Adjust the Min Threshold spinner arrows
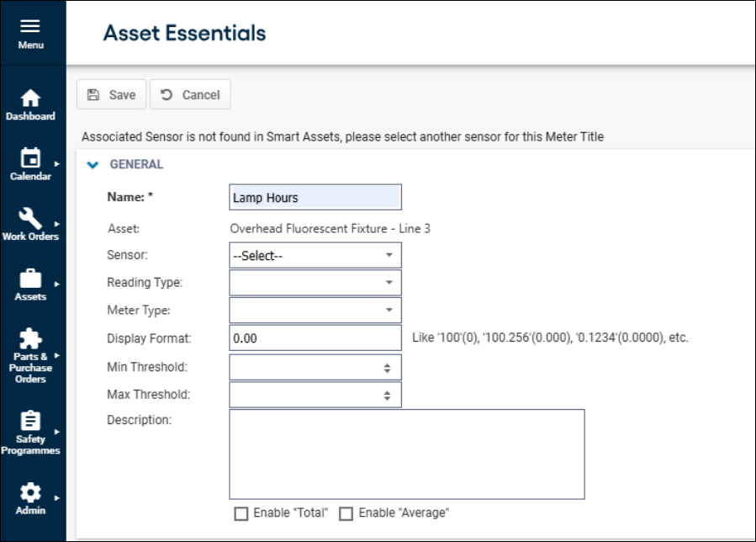This screenshot has height=542, width=756. tap(387, 368)
